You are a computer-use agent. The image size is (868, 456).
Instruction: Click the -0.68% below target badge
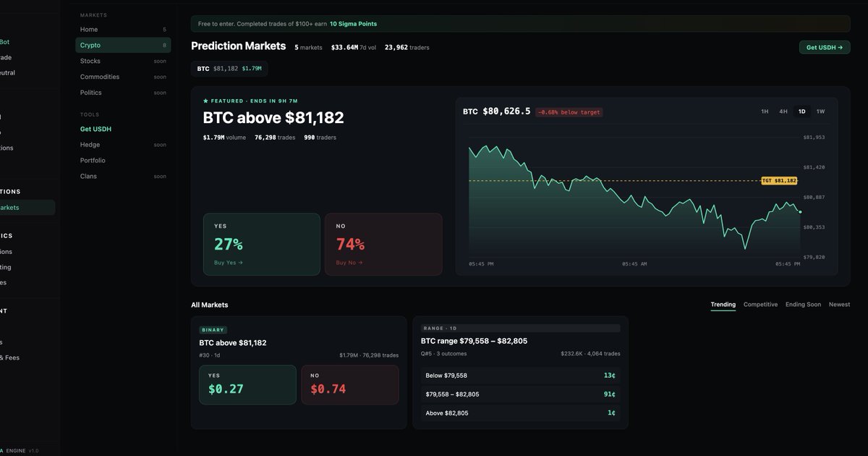coord(569,112)
